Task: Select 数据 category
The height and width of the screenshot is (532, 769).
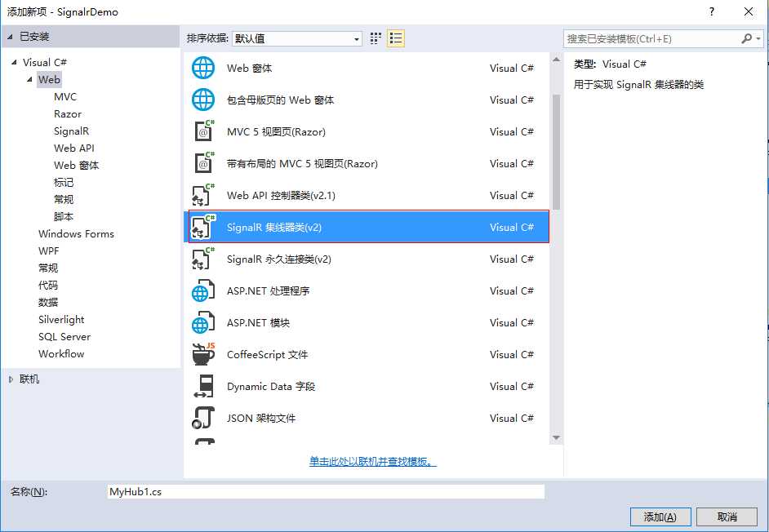Action: 48,302
